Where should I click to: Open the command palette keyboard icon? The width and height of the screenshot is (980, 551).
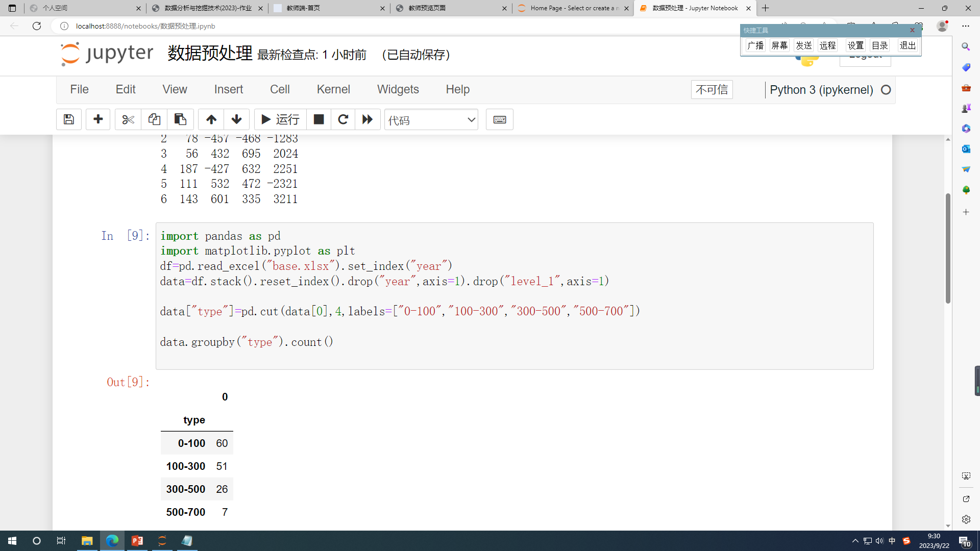499,119
